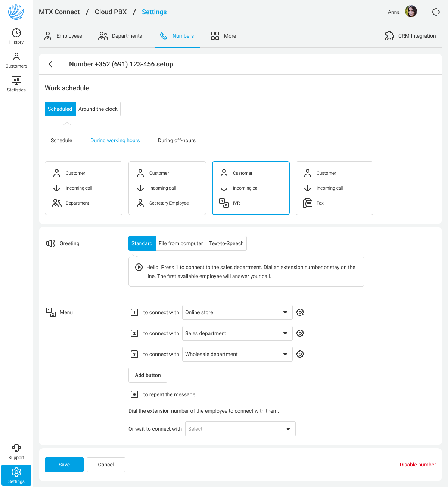Open gear settings for Online store
The height and width of the screenshot is (487, 448).
tap(300, 312)
